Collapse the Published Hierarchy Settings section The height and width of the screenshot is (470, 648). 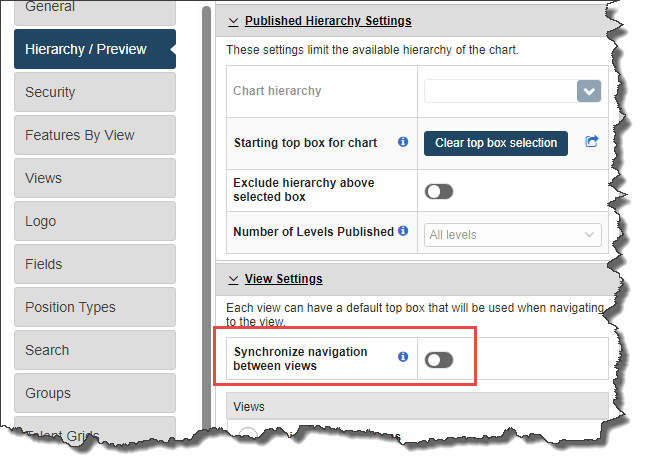(233, 21)
